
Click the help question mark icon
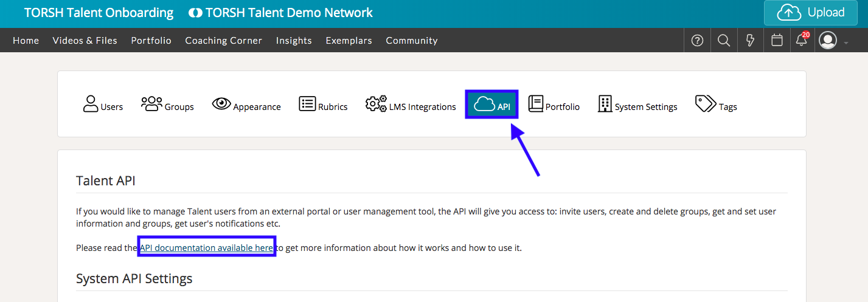pyautogui.click(x=698, y=41)
